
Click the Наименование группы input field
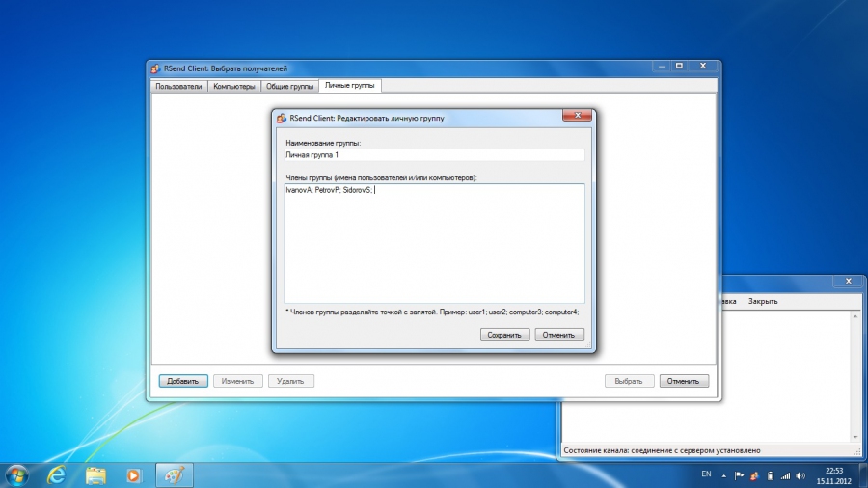tap(435, 155)
